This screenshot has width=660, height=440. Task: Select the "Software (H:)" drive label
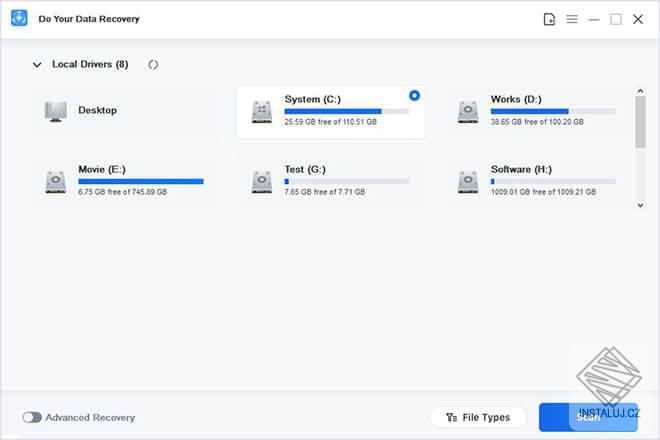pos(521,170)
